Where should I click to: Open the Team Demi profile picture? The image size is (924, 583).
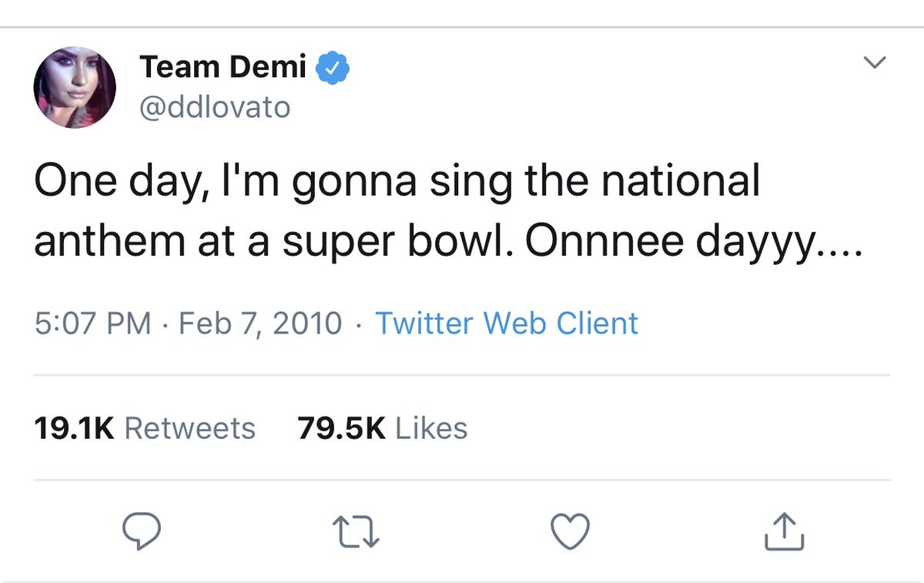[x=75, y=87]
